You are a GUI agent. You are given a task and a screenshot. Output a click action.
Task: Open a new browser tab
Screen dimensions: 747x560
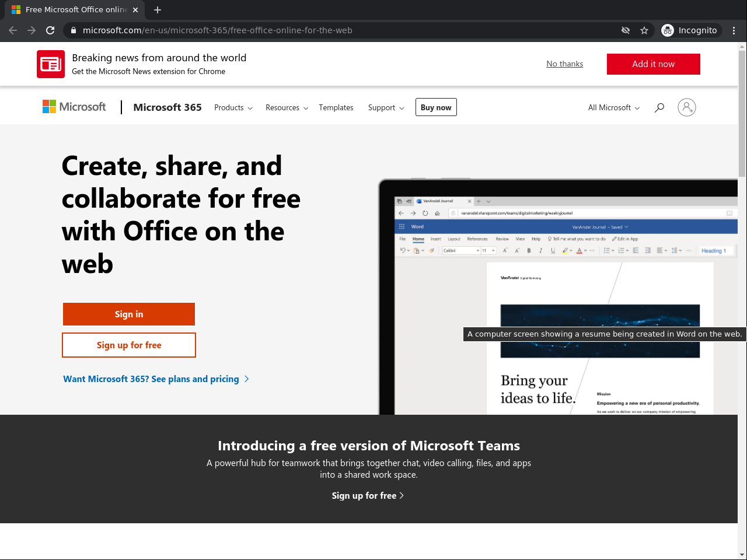pyautogui.click(x=158, y=10)
